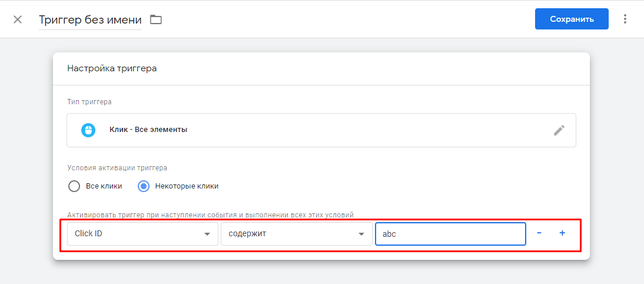
Task: Click the empty gray area below the card
Action: point(321,272)
